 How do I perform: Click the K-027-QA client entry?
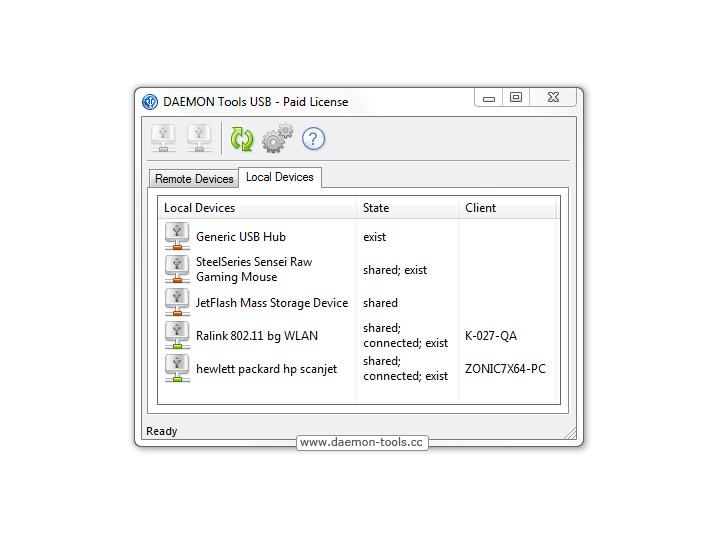pos(491,336)
